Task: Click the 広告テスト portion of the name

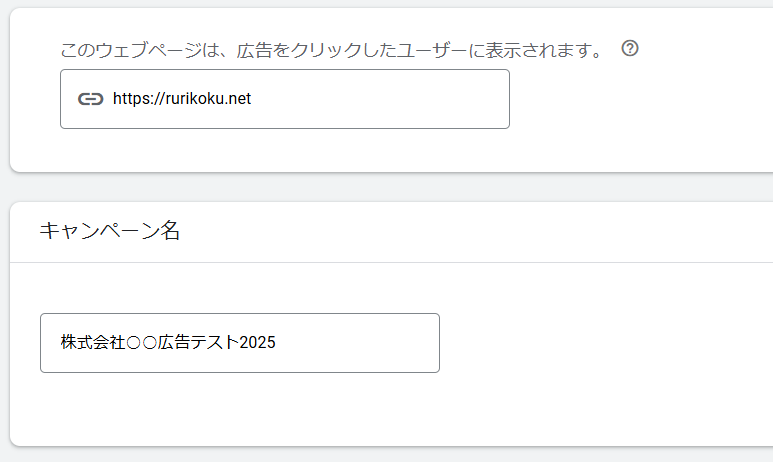Action: 199,342
